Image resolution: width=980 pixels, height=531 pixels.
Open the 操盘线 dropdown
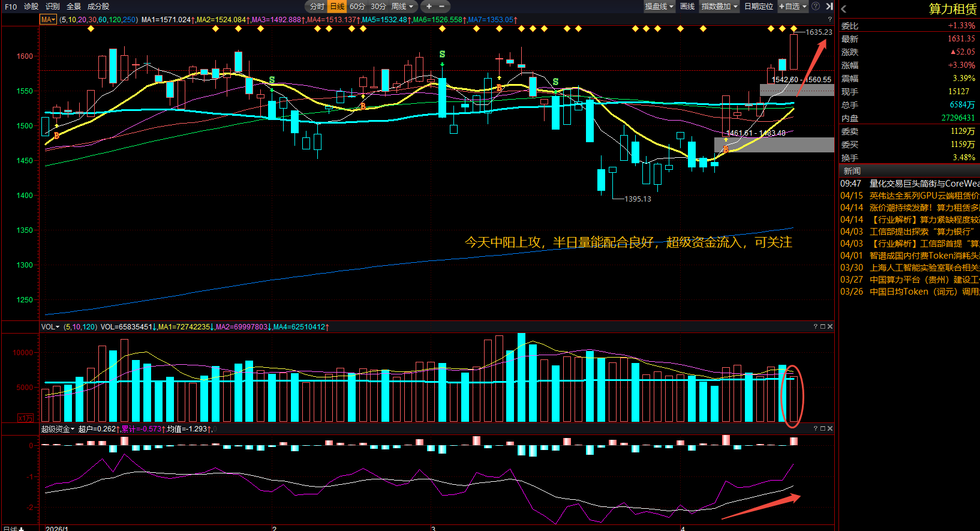[659, 7]
